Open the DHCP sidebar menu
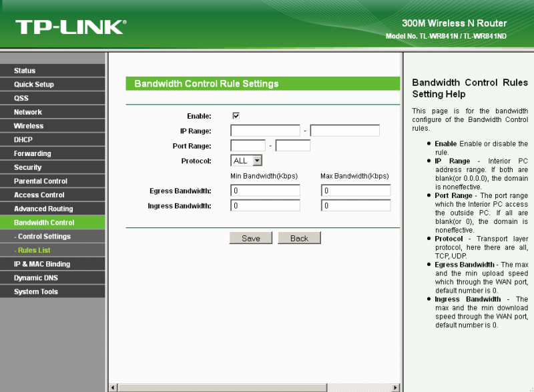Viewport: 534px width, 392px height. tap(53, 139)
